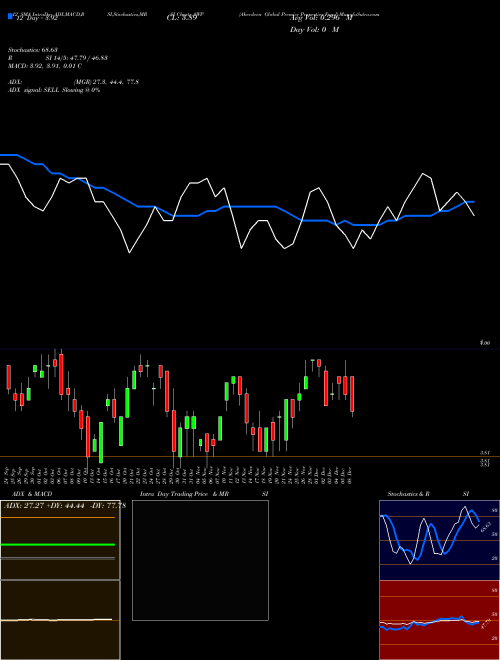
Task: Click the 'Day Vol: 0 M' label
Action: (314, 30)
